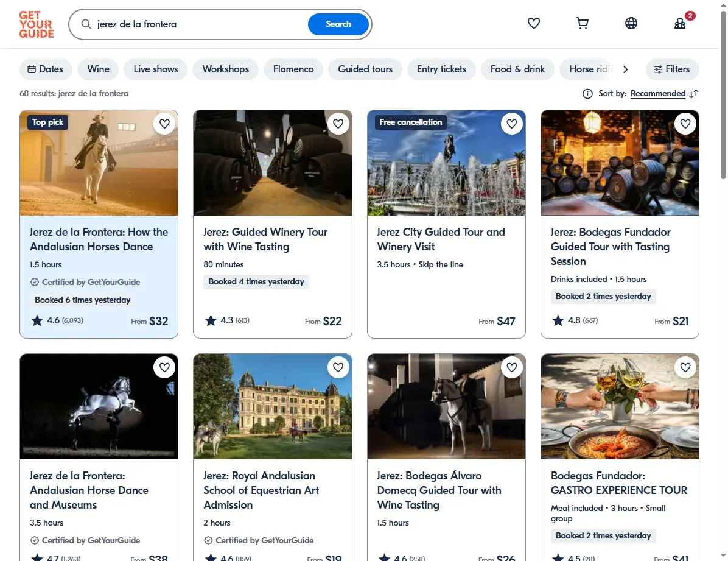Click the magnifier icon in search bar

[x=86, y=24]
